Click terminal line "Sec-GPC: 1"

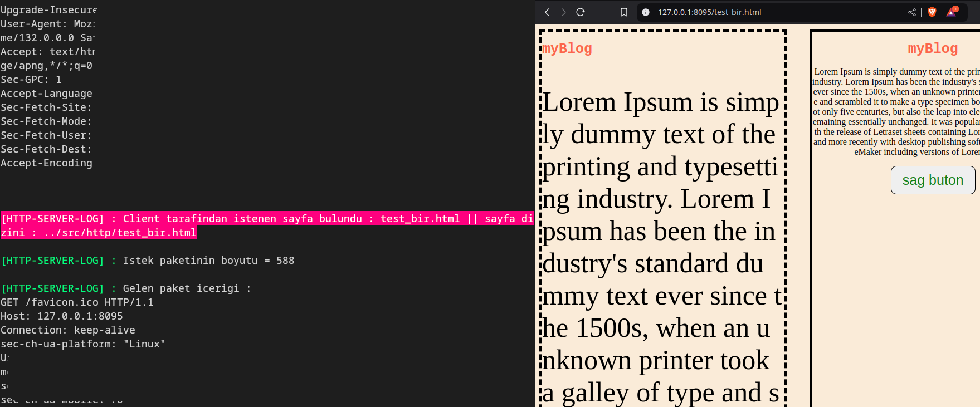tap(31, 80)
